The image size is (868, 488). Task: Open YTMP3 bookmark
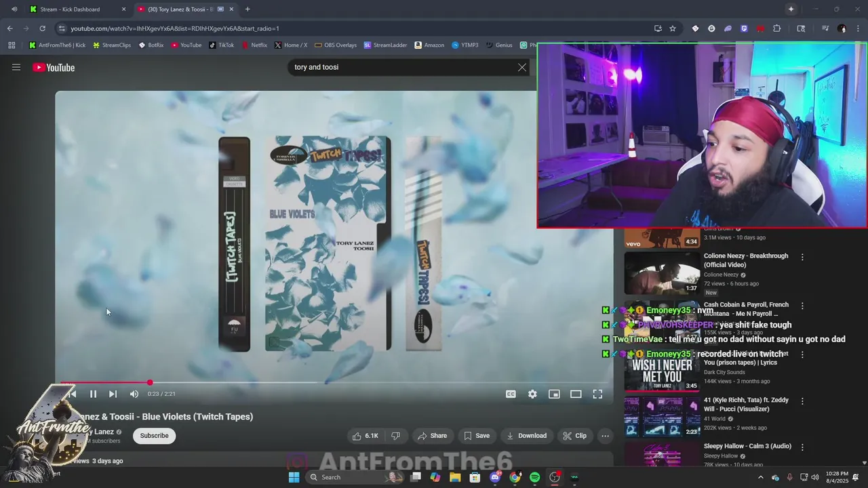tap(465, 45)
